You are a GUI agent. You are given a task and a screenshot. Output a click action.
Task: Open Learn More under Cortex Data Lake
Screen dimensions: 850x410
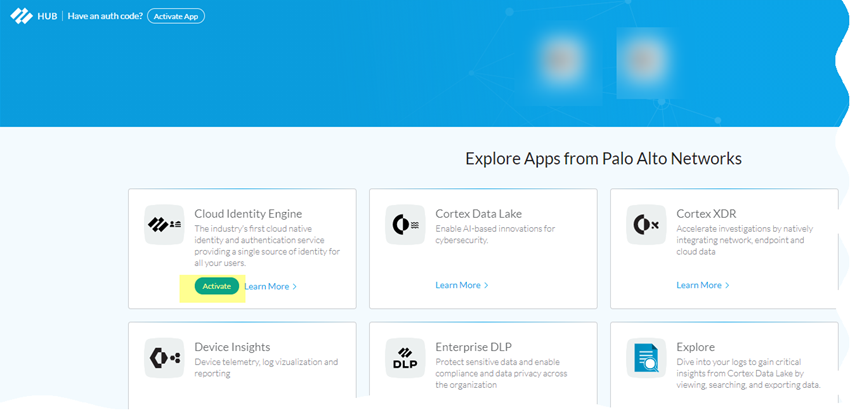461,285
